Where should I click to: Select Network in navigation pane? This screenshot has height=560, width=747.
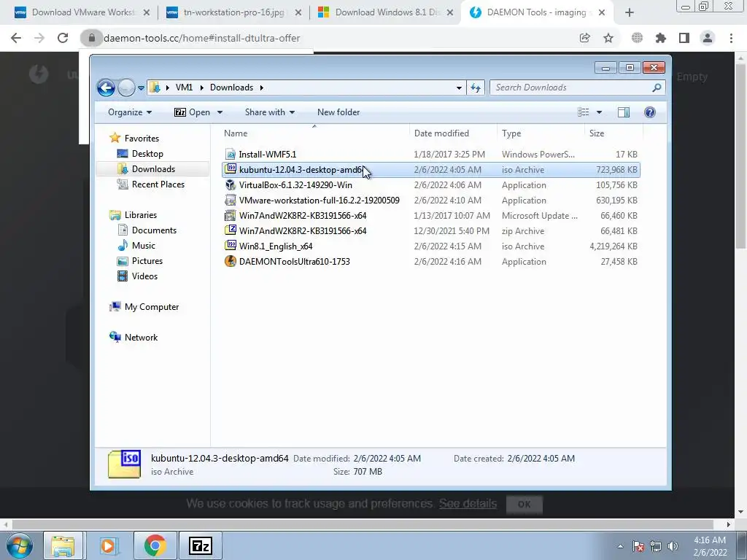(x=141, y=338)
